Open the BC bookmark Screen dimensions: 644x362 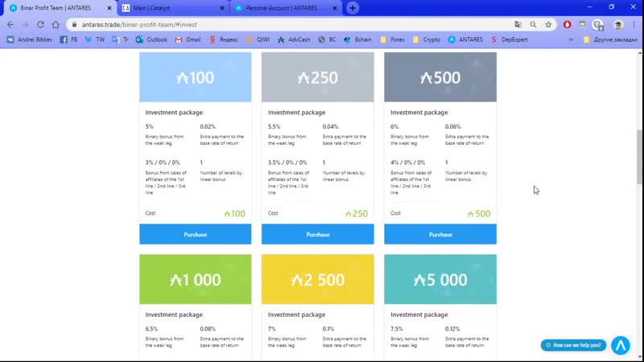pyautogui.click(x=327, y=39)
